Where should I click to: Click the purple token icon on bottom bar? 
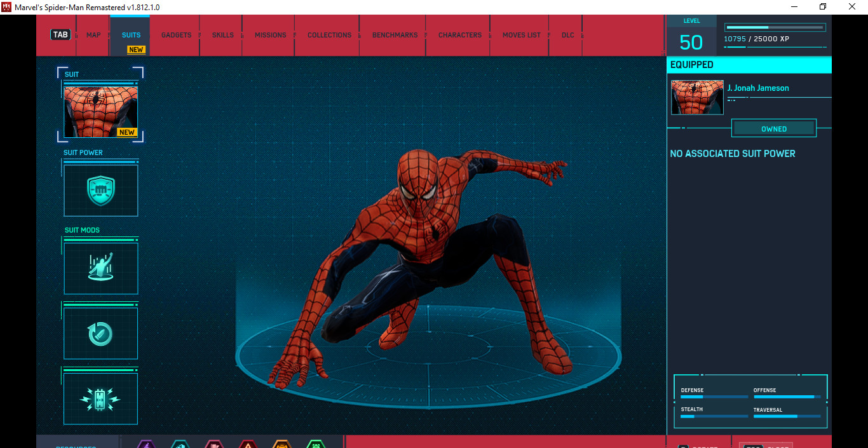click(x=146, y=444)
